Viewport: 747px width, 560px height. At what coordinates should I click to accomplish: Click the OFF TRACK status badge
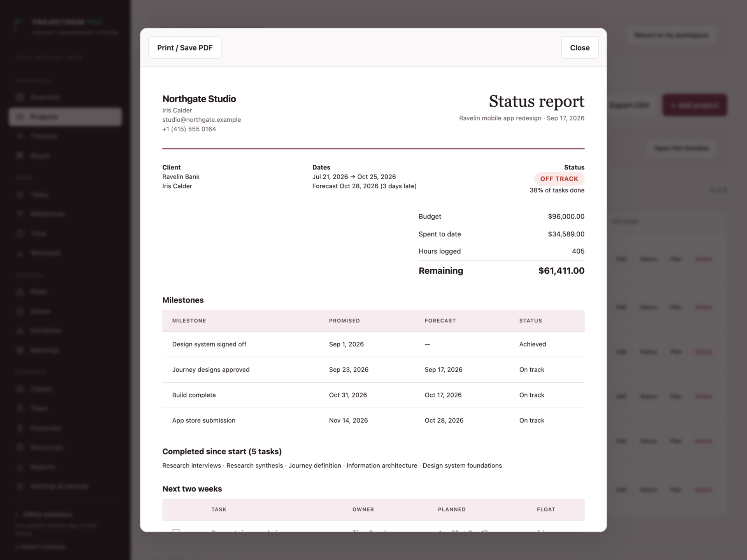tap(559, 179)
